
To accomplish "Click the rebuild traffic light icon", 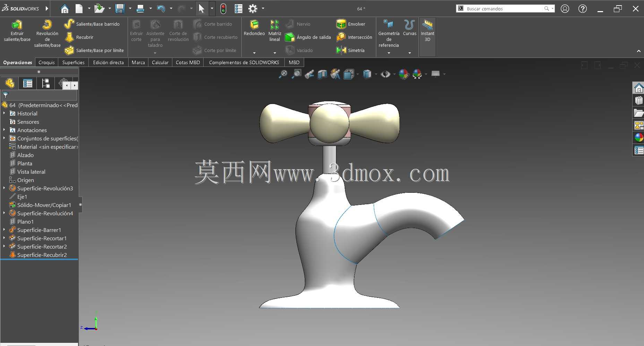I will 223,9.
